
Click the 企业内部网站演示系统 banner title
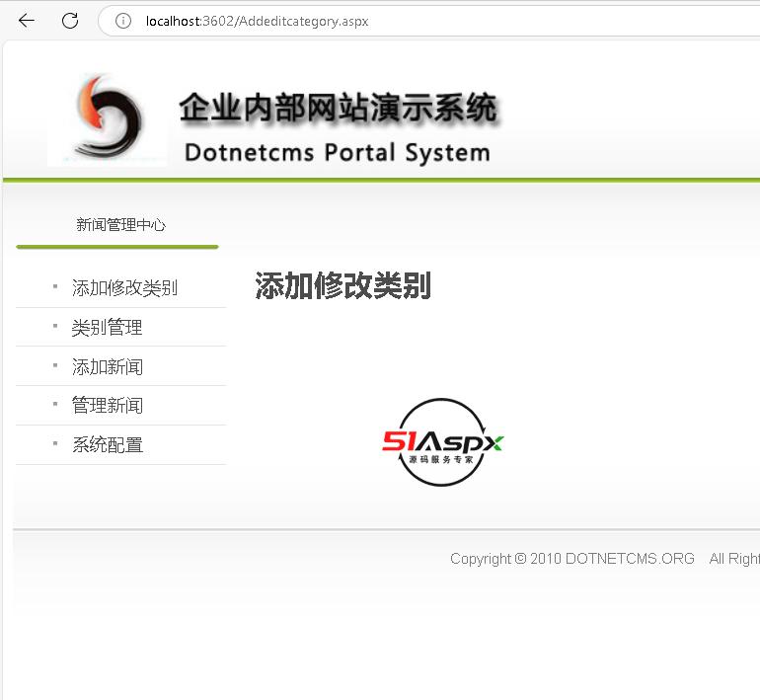click(339, 108)
